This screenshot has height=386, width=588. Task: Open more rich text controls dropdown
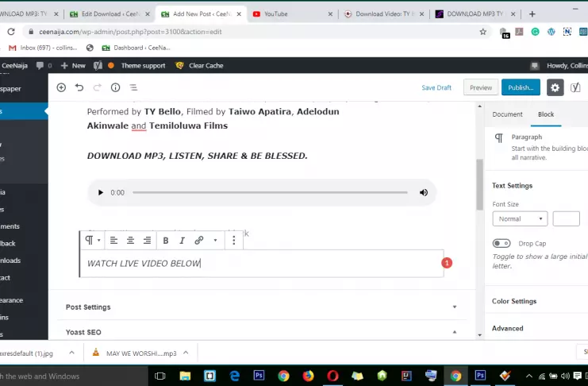coord(215,241)
